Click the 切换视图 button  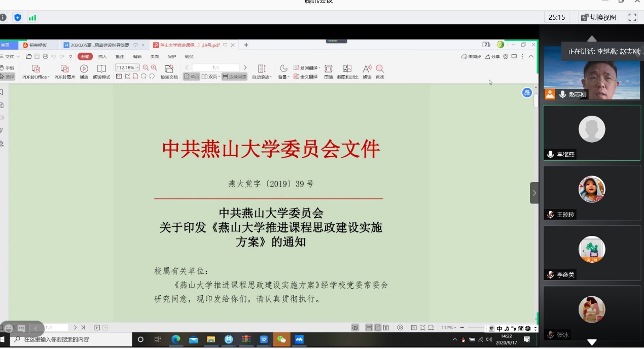pyautogui.click(x=598, y=17)
